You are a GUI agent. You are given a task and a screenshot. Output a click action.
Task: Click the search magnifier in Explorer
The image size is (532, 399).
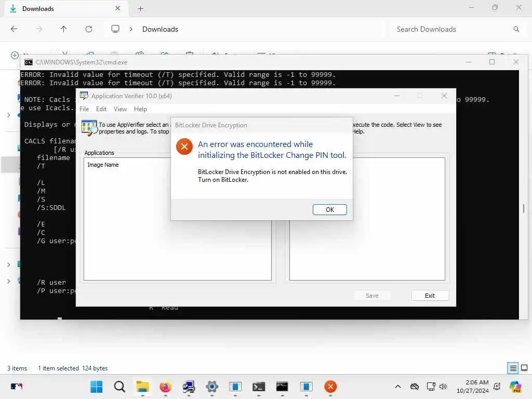click(516, 29)
